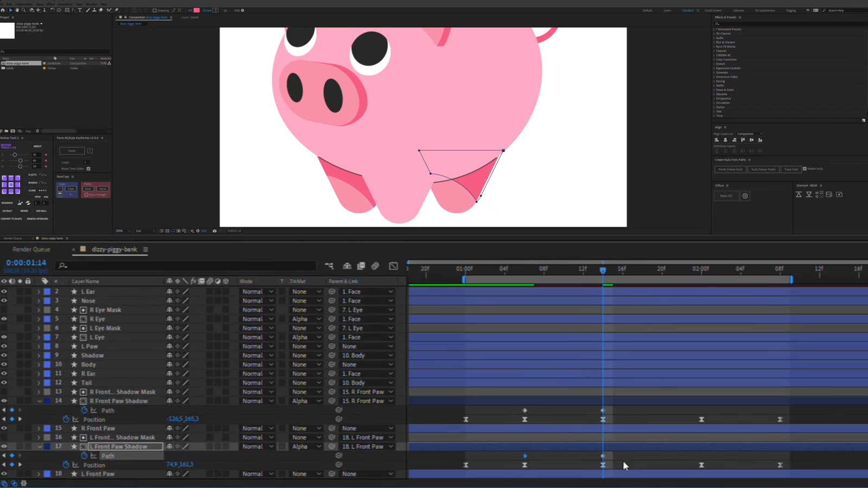Select the Rectangle shape tool
The width and height of the screenshot is (868, 488).
(67, 10)
